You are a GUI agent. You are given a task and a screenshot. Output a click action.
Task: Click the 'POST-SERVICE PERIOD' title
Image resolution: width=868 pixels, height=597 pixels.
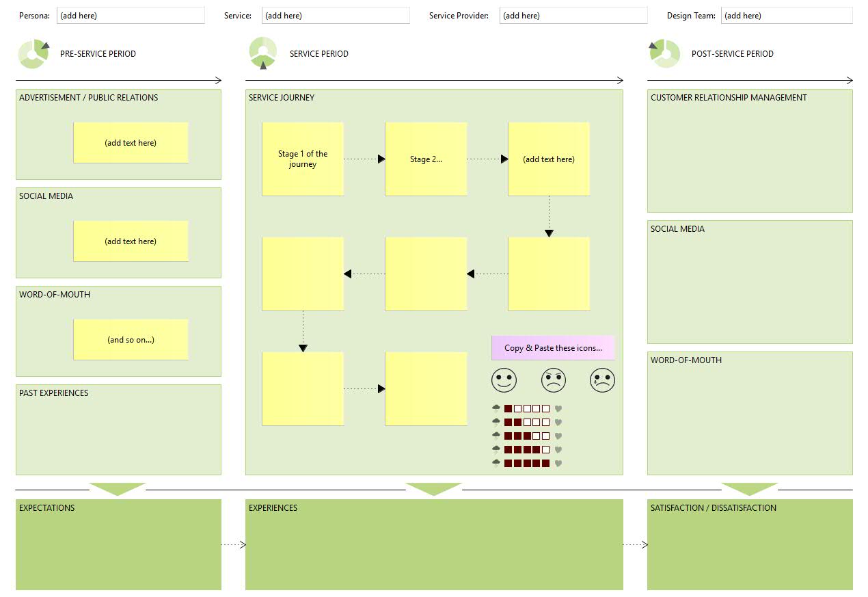coord(733,54)
